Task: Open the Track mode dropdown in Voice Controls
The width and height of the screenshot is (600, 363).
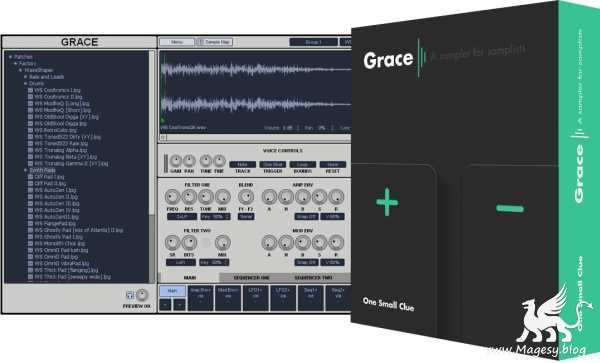Action: coord(242,164)
